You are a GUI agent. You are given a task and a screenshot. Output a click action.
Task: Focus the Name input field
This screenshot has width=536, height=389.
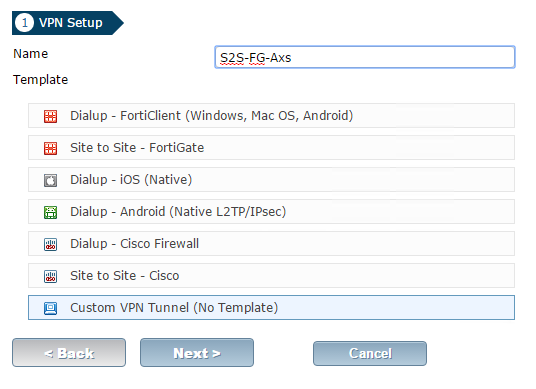(x=365, y=57)
